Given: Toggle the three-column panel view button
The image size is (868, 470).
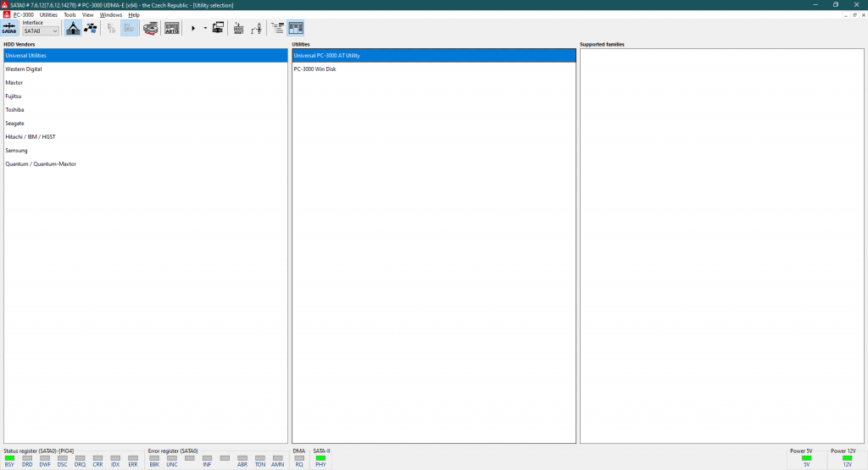Looking at the screenshot, I should [x=296, y=28].
